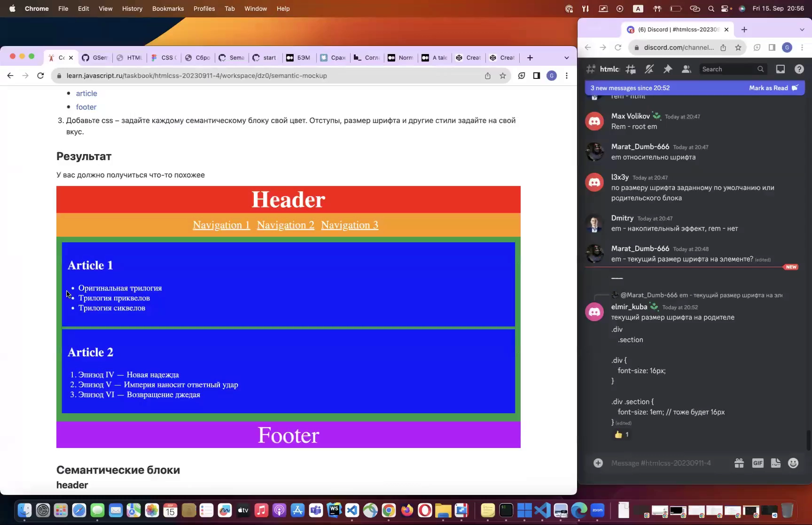Screen dimensions: 812x525
Task: Open Spotlight search in the menu bar
Action: (711, 8)
